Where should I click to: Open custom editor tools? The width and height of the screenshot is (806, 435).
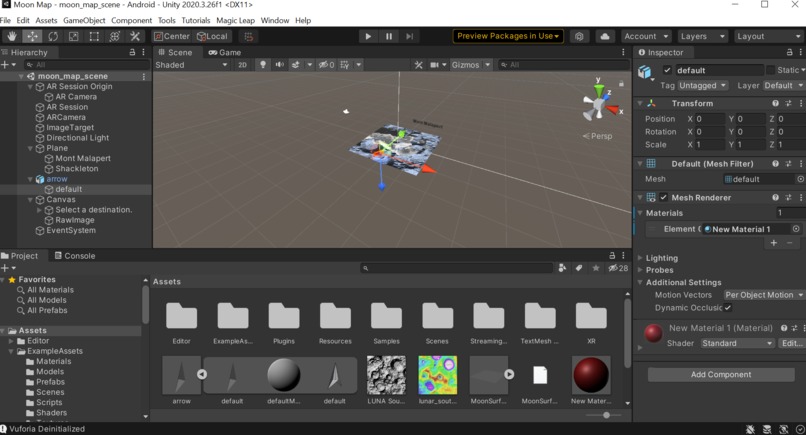[135, 36]
